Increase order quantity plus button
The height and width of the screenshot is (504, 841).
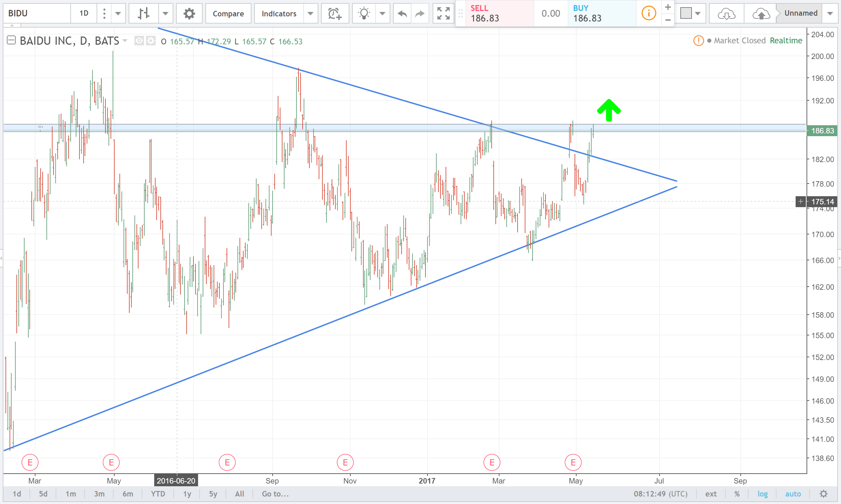tap(668, 7)
